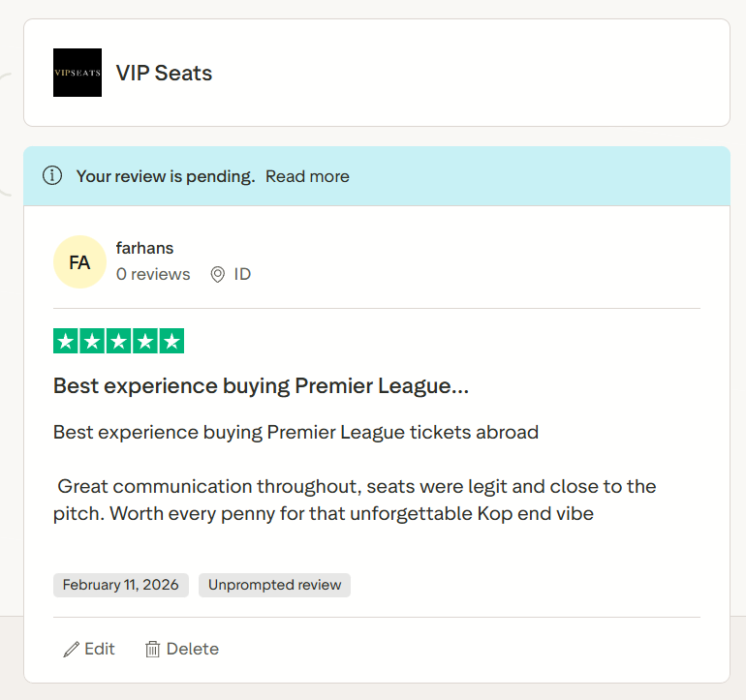The height and width of the screenshot is (700, 746).
Task: Select the fifth green rating star
Action: (x=171, y=341)
